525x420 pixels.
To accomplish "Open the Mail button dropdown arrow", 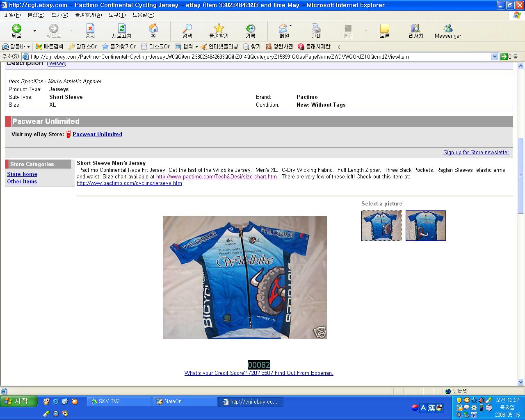I will [291, 26].
